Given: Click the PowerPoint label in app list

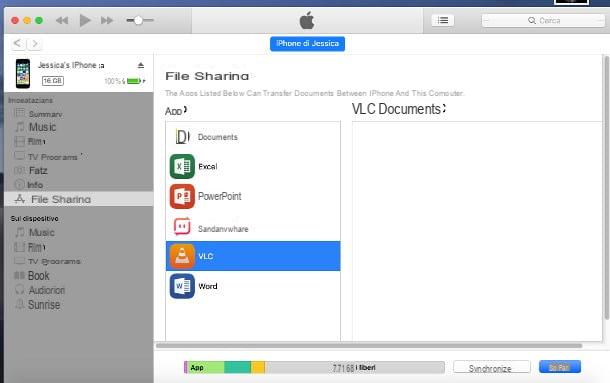Looking at the screenshot, I should [219, 196].
